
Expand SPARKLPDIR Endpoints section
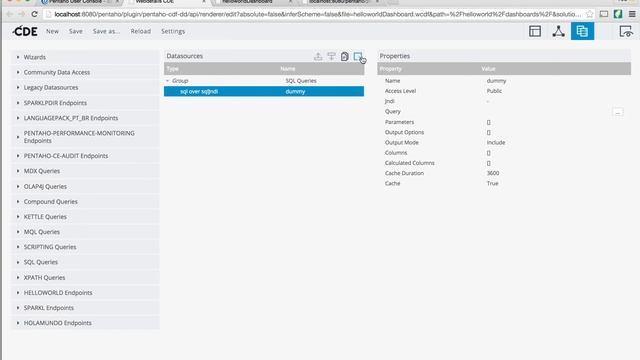85,103
